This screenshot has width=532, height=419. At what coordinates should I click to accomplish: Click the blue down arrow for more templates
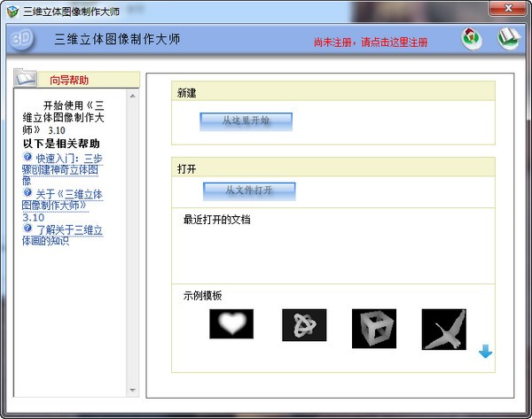(486, 351)
